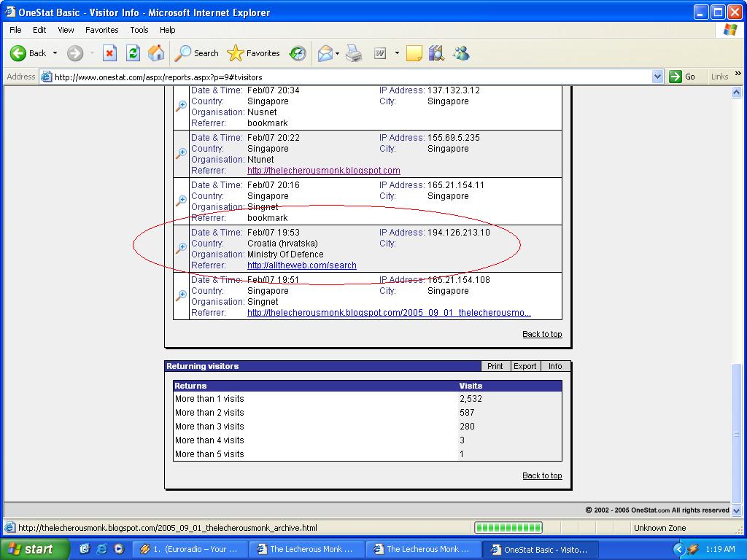Open thelecherousmonk.blogspot.com referrer link for Ntunet
This screenshot has height=560, width=747.
[323, 171]
